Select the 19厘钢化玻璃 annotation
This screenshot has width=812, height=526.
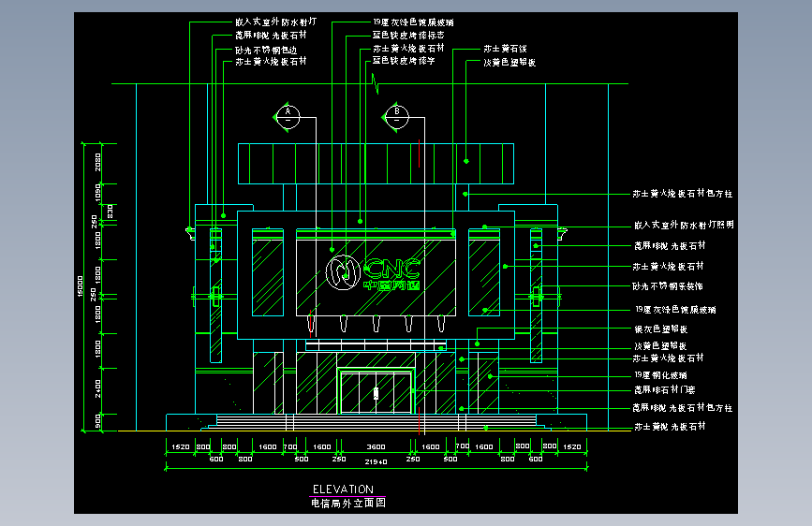[x=661, y=375]
